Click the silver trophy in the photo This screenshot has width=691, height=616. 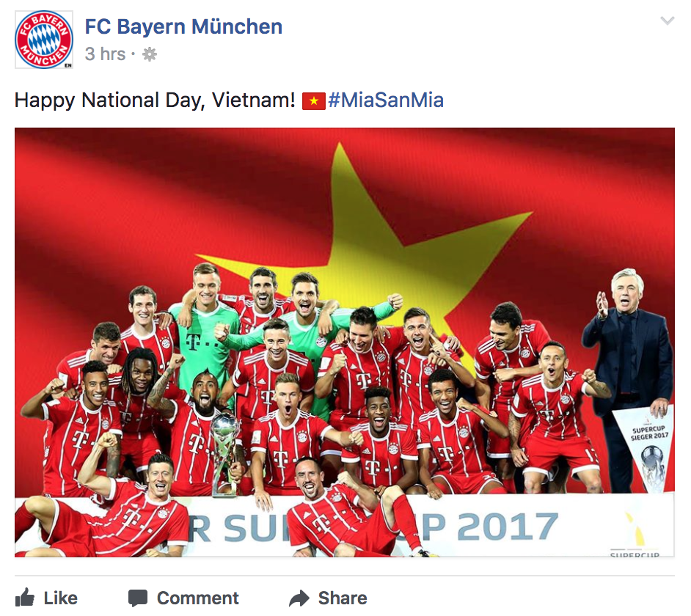click(x=224, y=454)
